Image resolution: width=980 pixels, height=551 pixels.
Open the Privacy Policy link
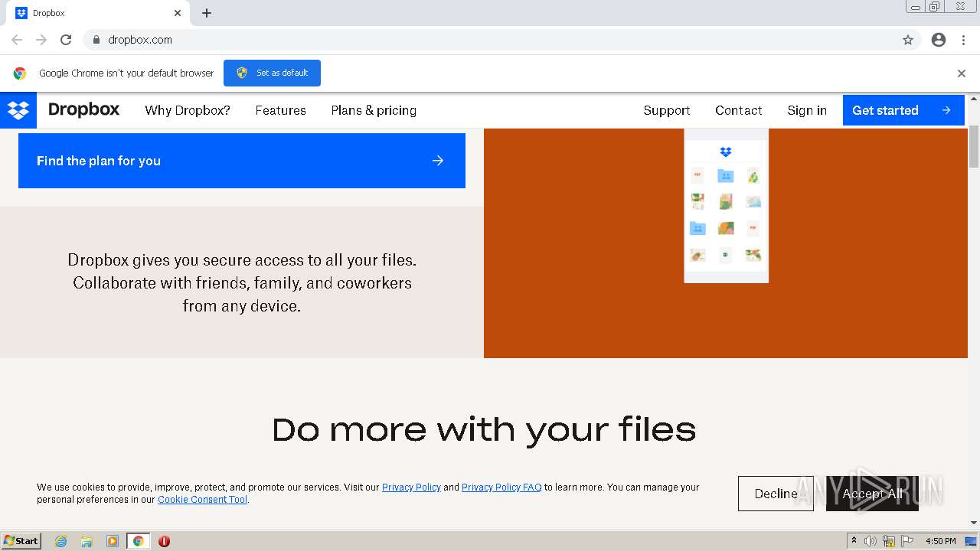411,487
